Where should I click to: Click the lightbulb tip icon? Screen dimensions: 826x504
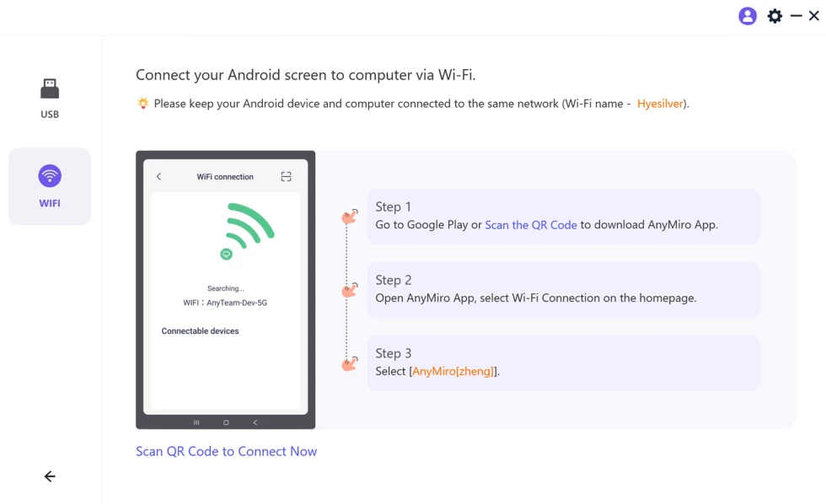[143, 104]
